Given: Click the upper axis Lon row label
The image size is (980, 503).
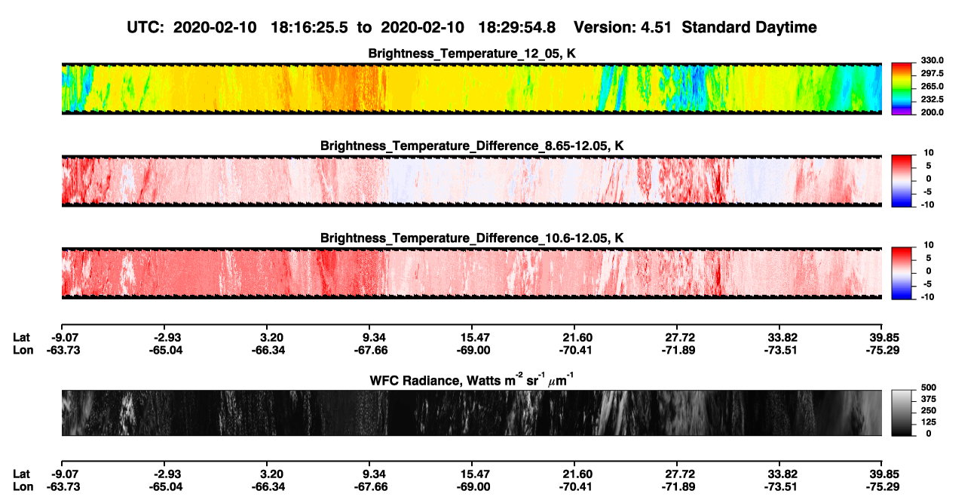Looking at the screenshot, I should click(23, 350).
